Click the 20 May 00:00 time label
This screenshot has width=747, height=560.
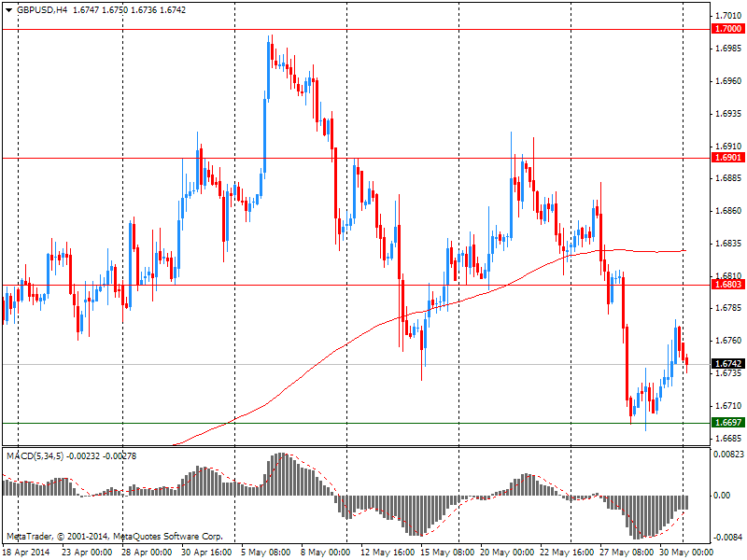click(507, 553)
